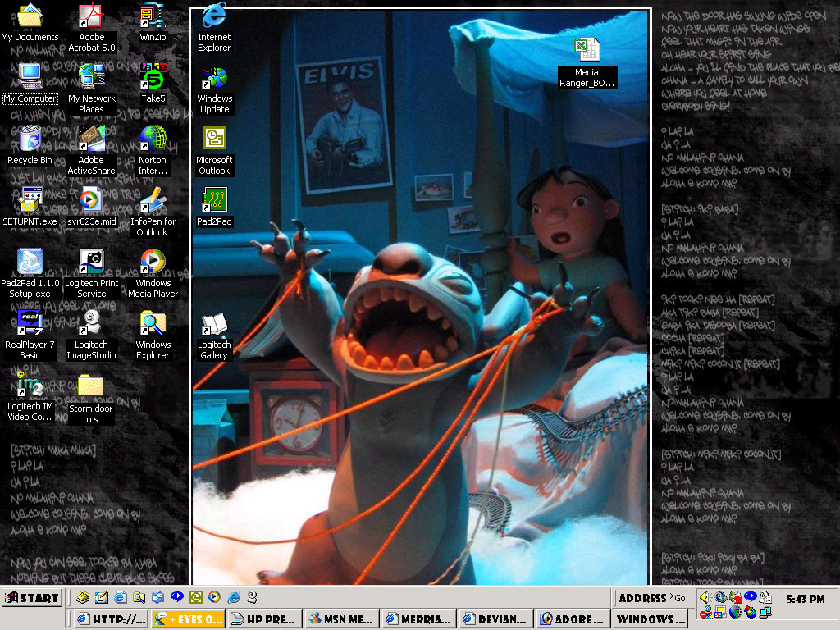The image size is (840, 630).
Task: Switch to the HTTP:// taskbar window
Action: 112,619
